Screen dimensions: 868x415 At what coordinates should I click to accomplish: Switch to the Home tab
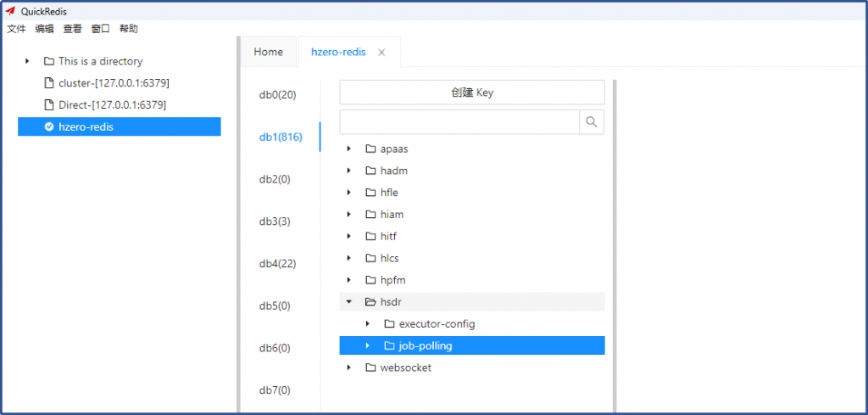coord(268,53)
